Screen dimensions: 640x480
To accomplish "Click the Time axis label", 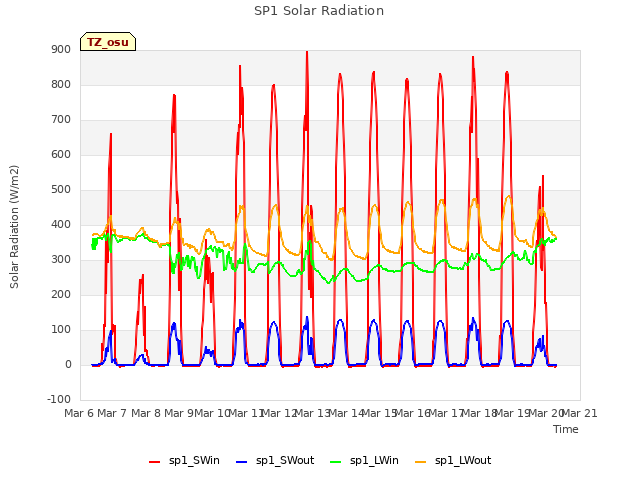I will [x=566, y=429].
